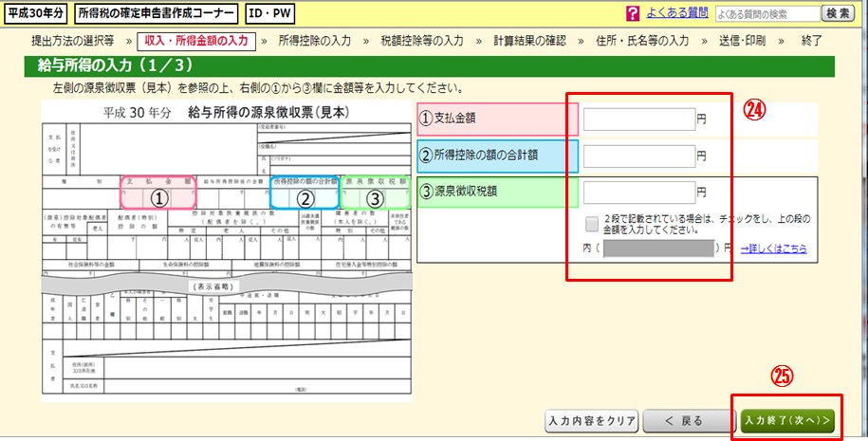
Task: Click the ①支払金額 pink label
Action: click(497, 119)
